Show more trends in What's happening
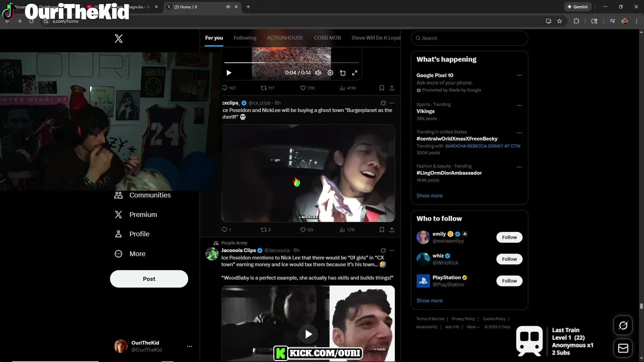Screen dimensions: 644x362 [x=430, y=196]
